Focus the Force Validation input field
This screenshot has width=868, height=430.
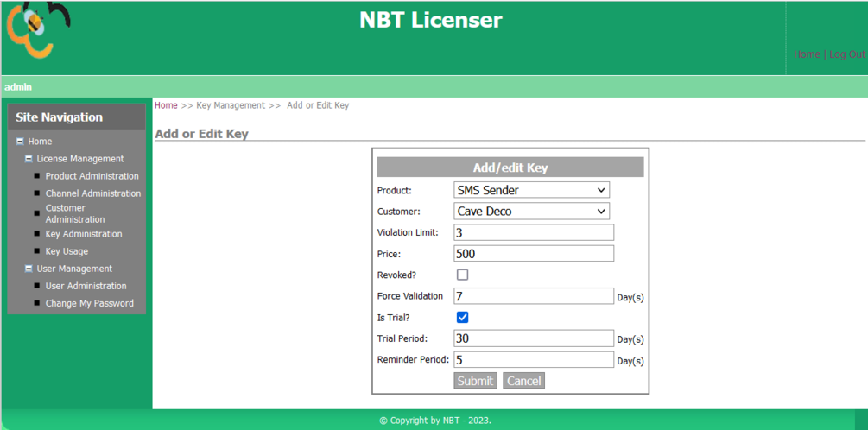[x=534, y=296]
